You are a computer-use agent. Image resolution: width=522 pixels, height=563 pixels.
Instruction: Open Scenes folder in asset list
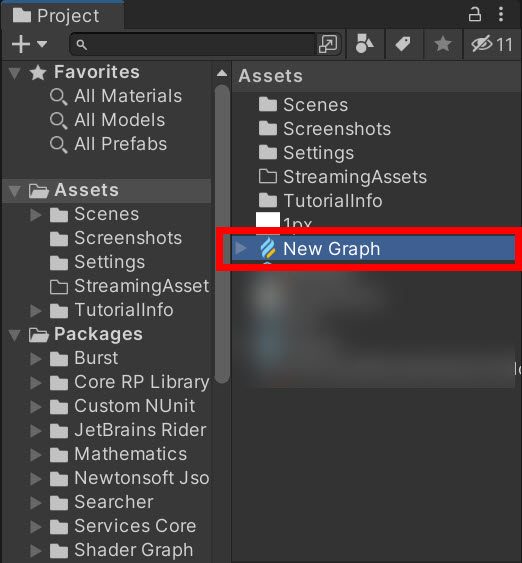[x=315, y=105]
